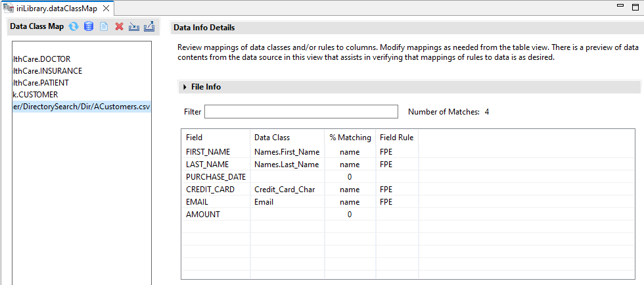Screen dimensions: 644x285
Task: Expand the File Info section
Action: coord(185,87)
